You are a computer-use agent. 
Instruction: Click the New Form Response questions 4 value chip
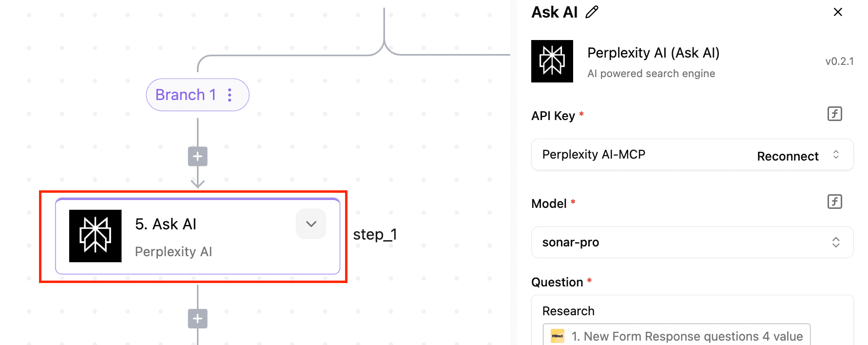coord(676,336)
